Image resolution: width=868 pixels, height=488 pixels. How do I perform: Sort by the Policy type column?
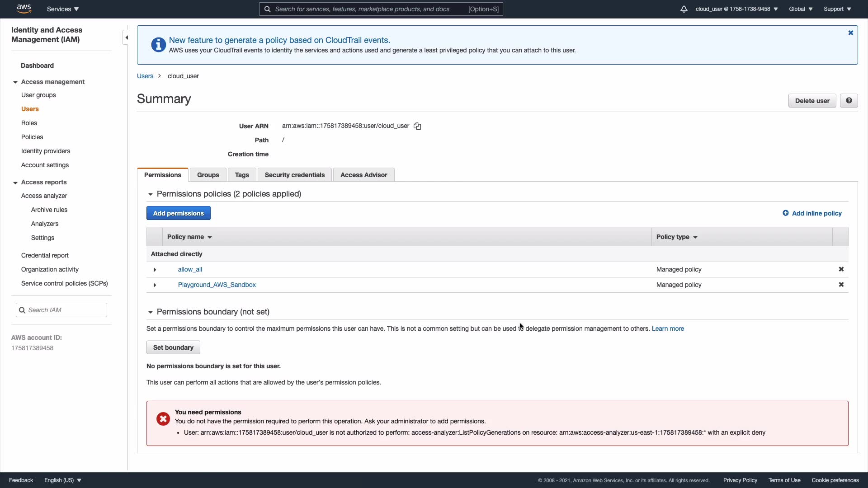(677, 237)
